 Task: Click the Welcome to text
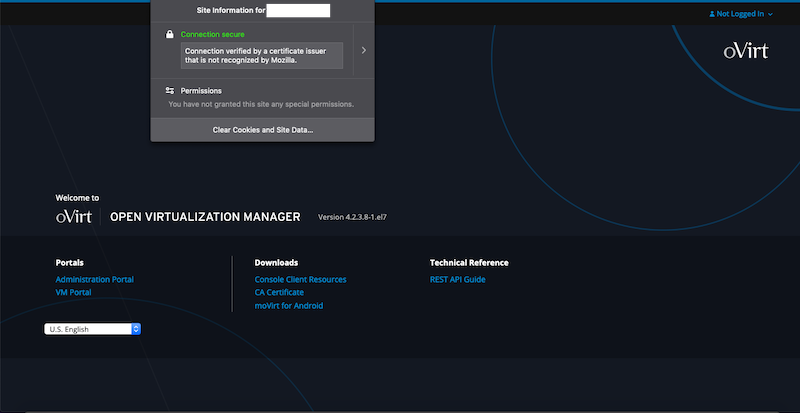coord(77,198)
